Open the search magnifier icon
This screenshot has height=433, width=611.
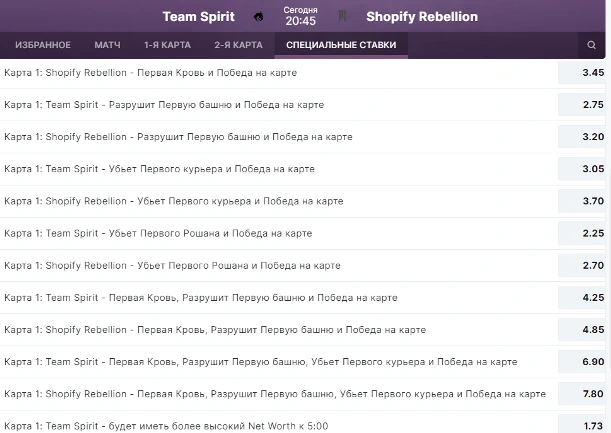[x=591, y=45]
